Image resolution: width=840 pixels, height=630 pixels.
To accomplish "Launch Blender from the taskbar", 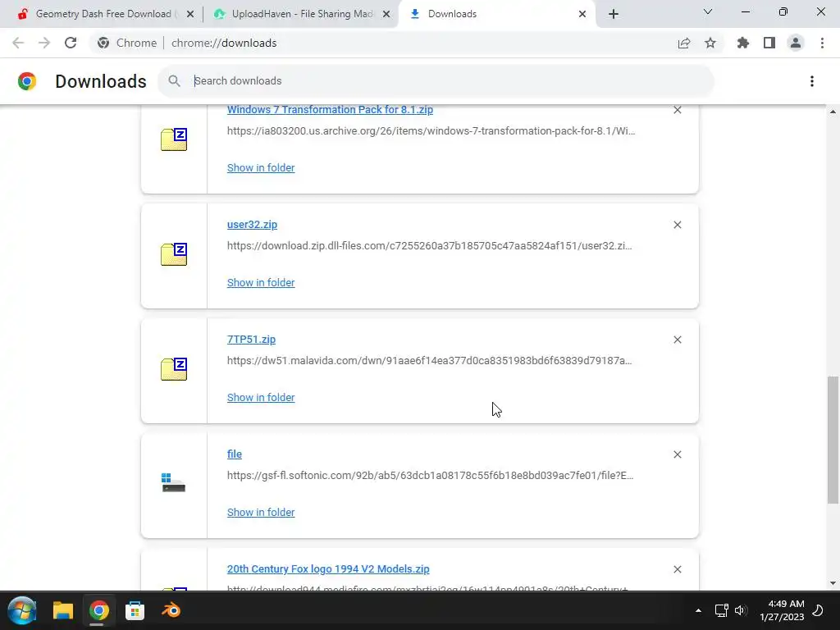I will click(x=171, y=610).
